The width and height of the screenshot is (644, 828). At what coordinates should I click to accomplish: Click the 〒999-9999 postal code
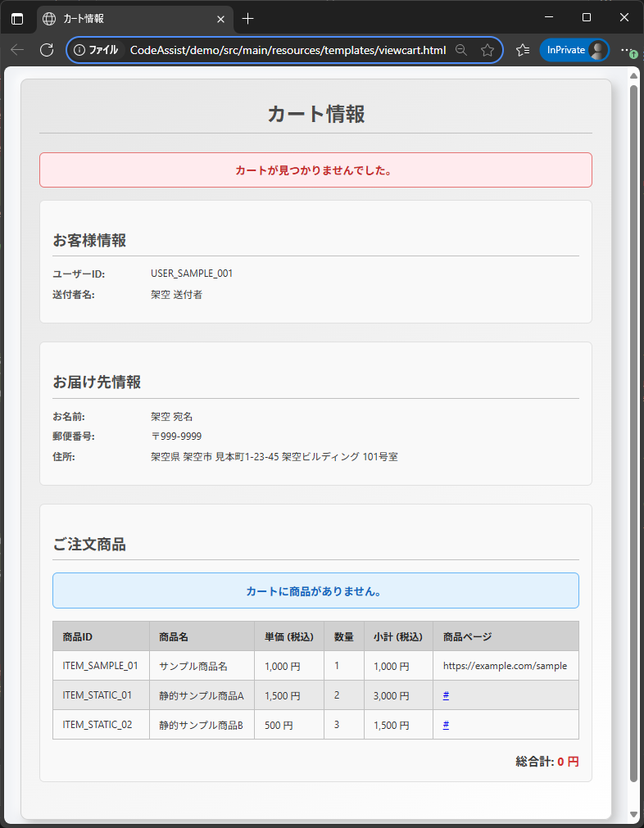click(176, 437)
